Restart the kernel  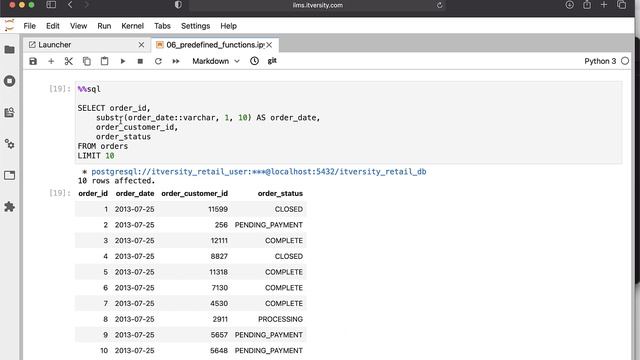[158, 61]
